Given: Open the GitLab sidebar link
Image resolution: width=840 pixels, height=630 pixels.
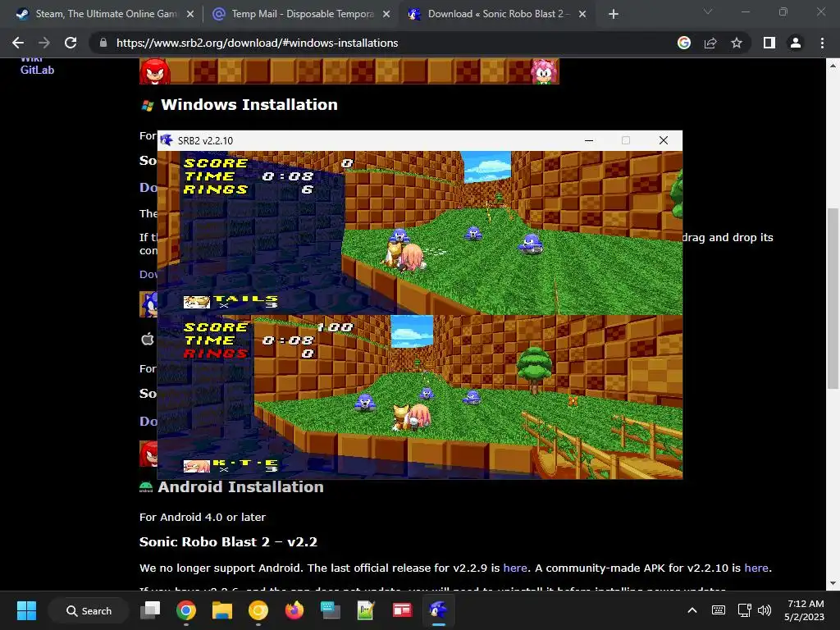Looking at the screenshot, I should 37,71.
